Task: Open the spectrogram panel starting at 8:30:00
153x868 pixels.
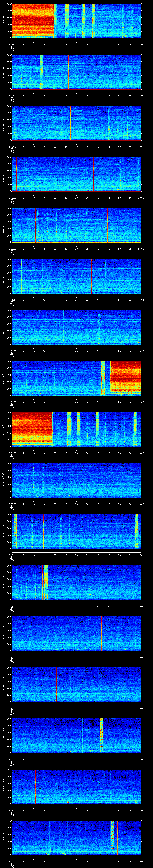Action: [x=76, y=736]
